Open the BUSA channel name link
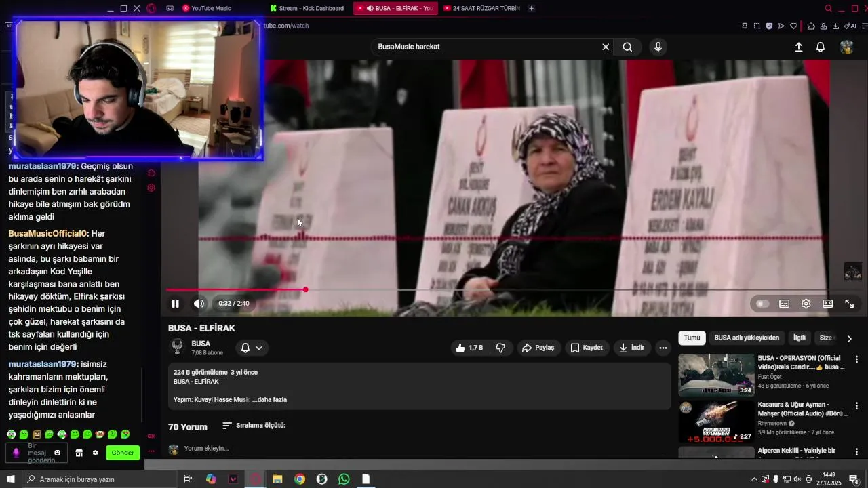This screenshot has width=868, height=488. [201, 344]
